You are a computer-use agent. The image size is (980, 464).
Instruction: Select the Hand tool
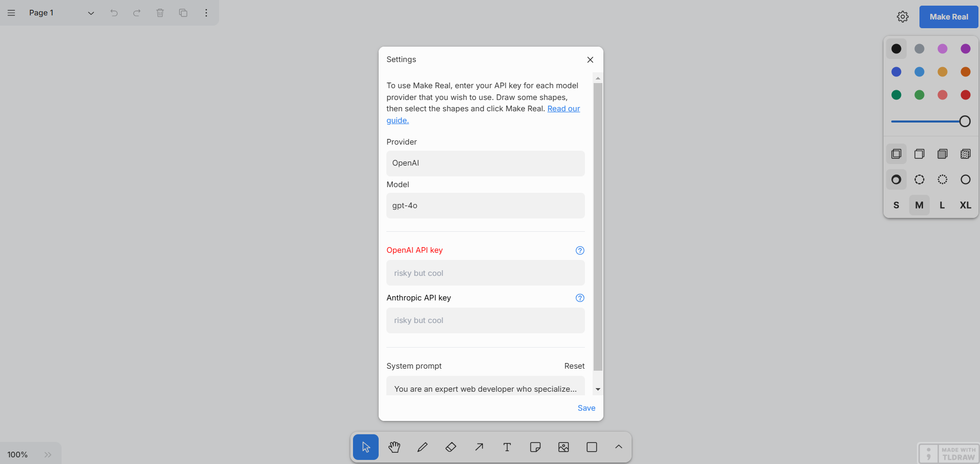click(394, 447)
